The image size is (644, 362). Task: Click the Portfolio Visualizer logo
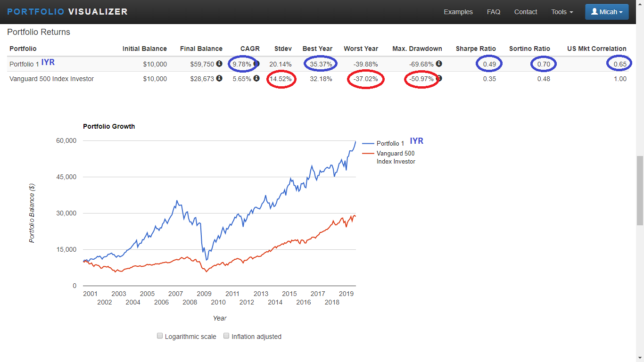(x=67, y=12)
